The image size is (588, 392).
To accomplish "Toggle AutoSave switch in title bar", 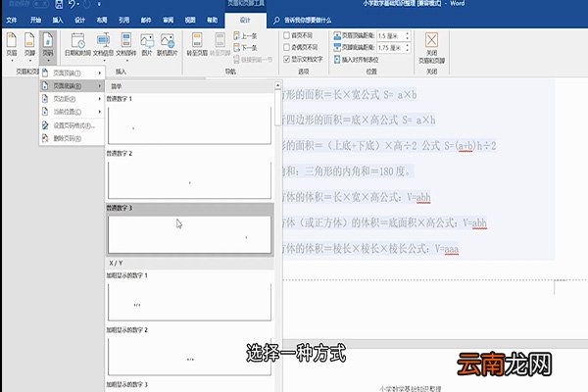I will (x=40, y=4).
